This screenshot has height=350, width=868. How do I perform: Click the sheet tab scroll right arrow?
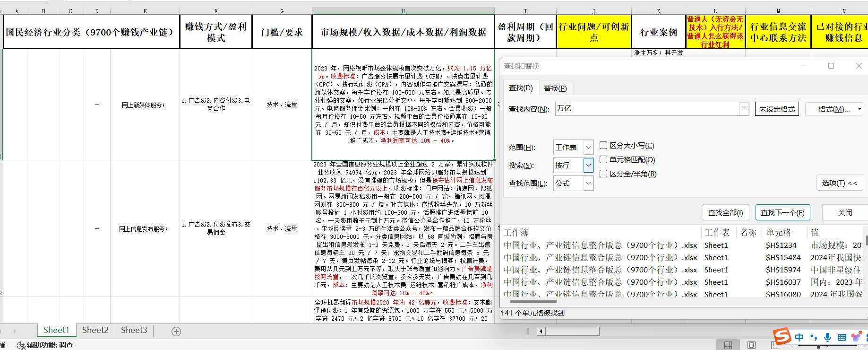[x=15, y=331]
